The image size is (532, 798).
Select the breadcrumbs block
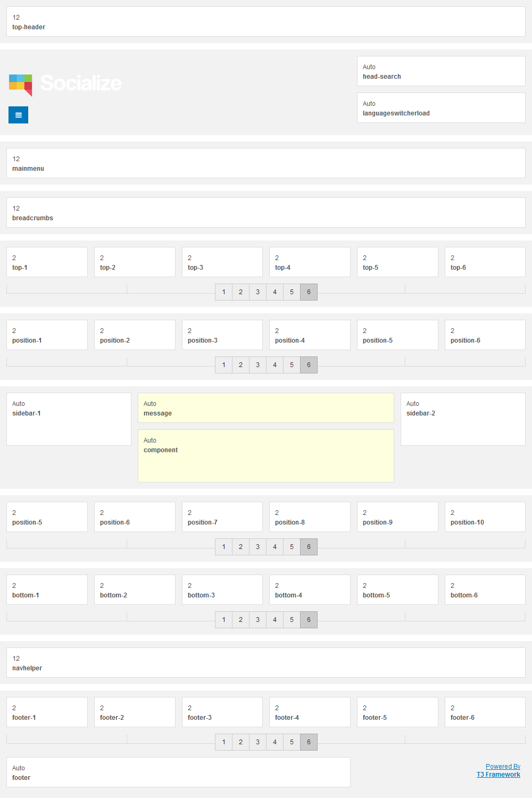(x=266, y=212)
